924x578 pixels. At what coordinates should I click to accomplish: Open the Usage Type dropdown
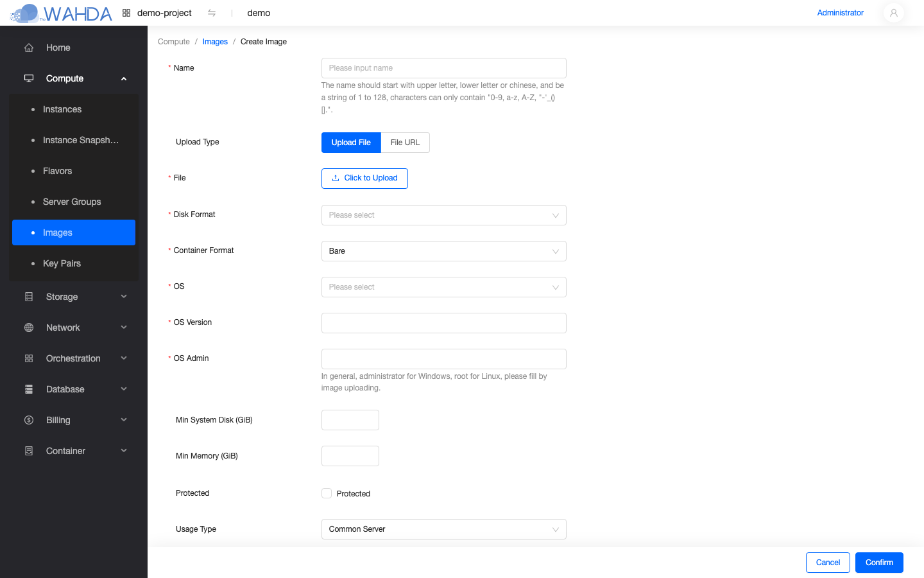point(444,529)
